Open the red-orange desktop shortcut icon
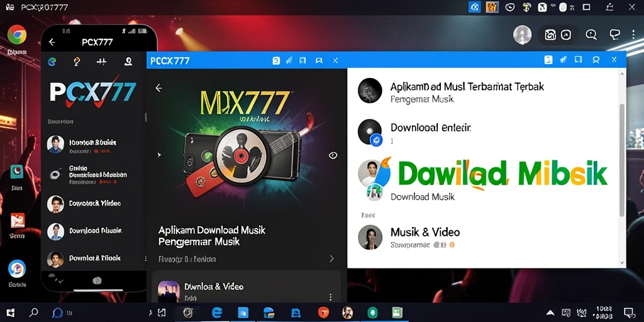The image size is (644, 322). click(x=17, y=221)
